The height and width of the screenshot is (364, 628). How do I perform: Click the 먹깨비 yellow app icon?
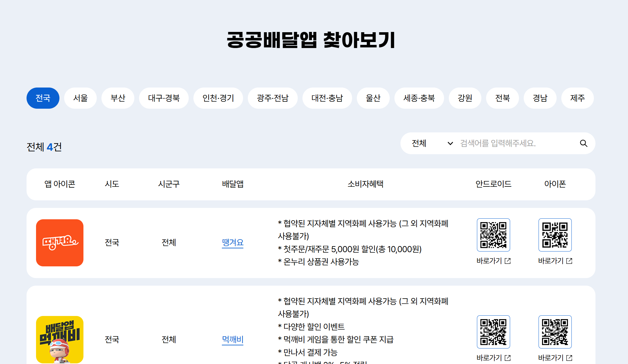tap(60, 339)
